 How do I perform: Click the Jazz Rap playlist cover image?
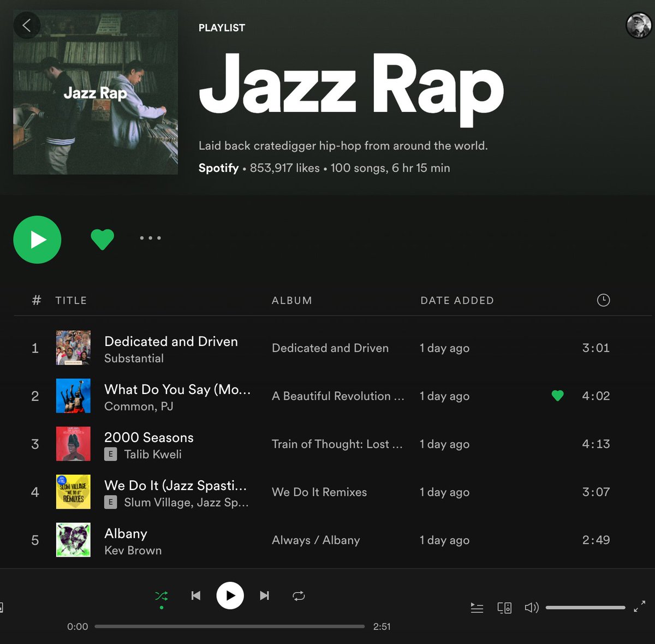pos(96,92)
